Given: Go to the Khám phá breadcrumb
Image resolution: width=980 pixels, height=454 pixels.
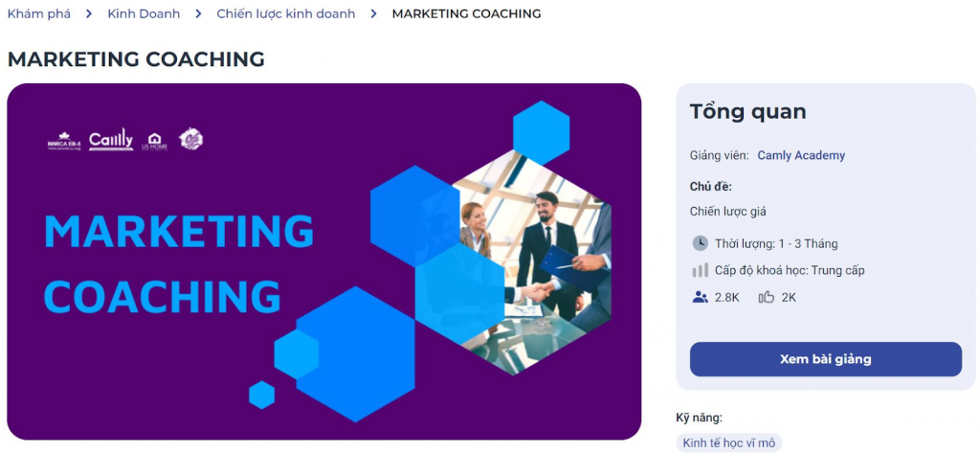Looking at the screenshot, I should [x=38, y=13].
